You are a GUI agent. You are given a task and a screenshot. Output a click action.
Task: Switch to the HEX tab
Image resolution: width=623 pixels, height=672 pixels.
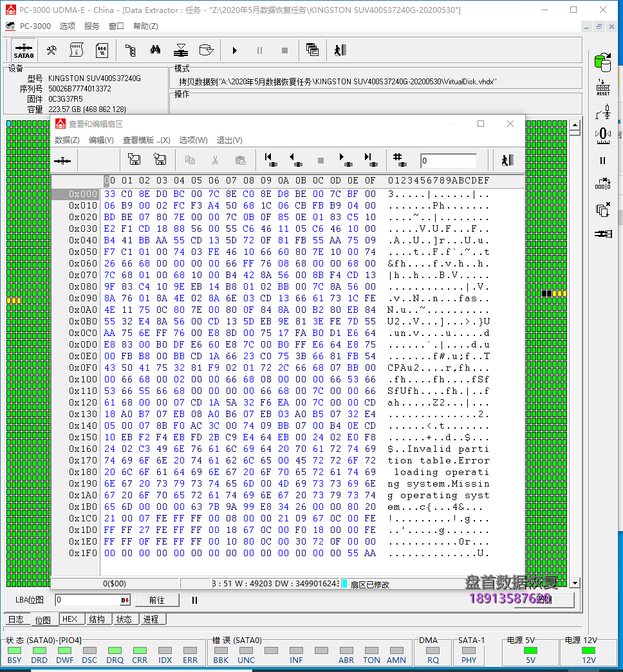[x=70, y=619]
